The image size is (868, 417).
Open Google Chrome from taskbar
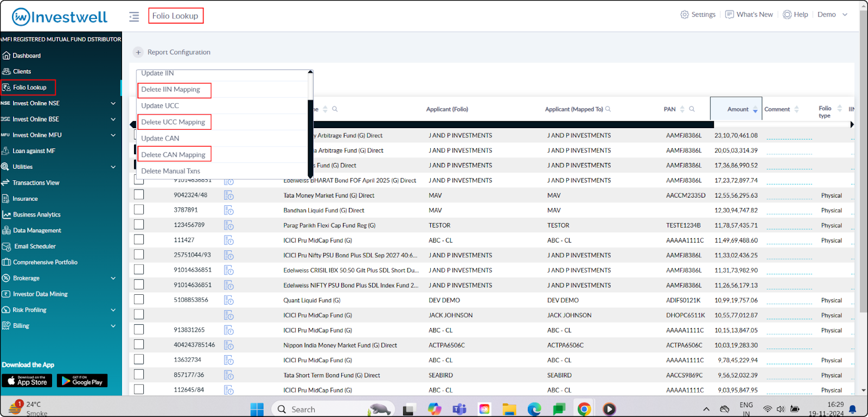pos(584,409)
